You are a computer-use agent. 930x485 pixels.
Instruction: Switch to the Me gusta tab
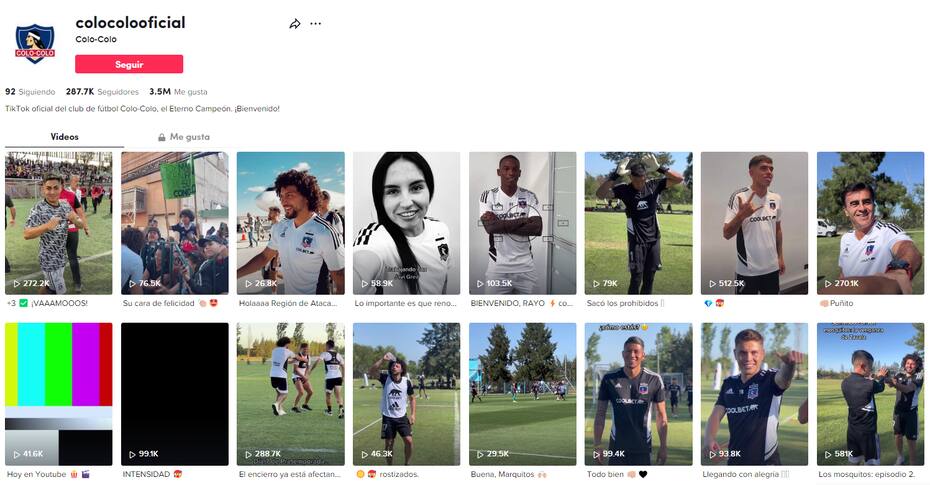point(183,137)
